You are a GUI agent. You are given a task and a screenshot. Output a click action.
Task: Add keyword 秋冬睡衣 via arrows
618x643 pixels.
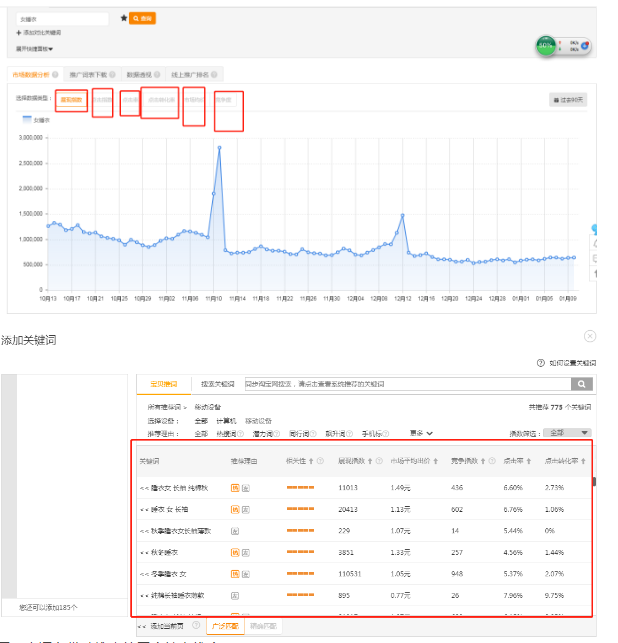click(x=144, y=553)
